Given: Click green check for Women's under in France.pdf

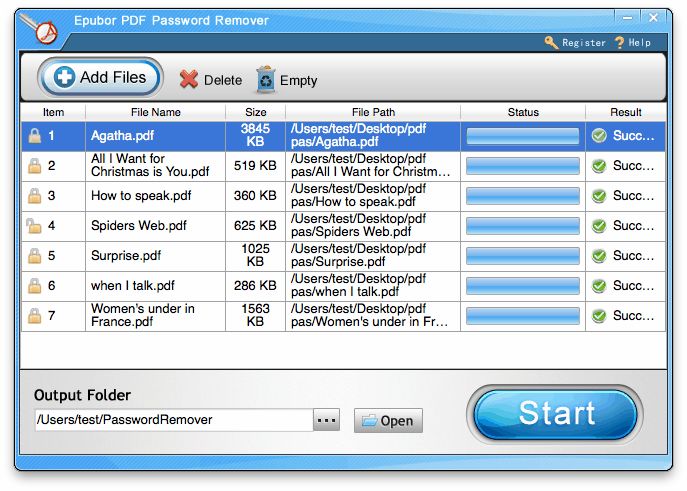Looking at the screenshot, I should tap(599, 316).
